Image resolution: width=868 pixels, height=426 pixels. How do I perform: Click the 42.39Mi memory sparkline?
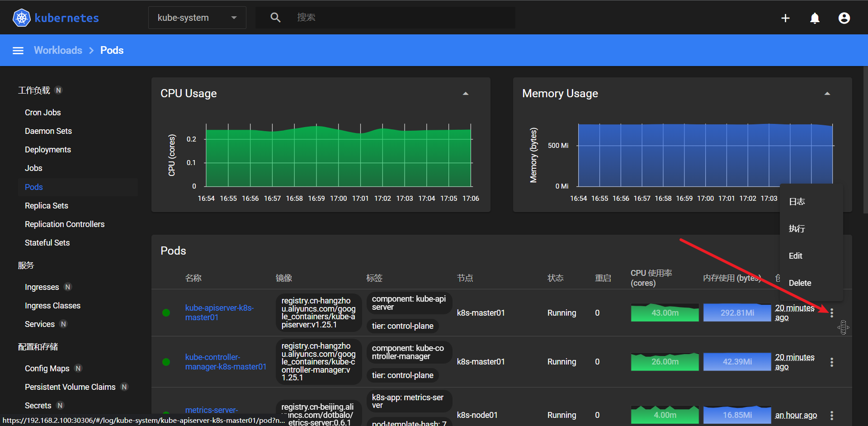click(x=737, y=362)
